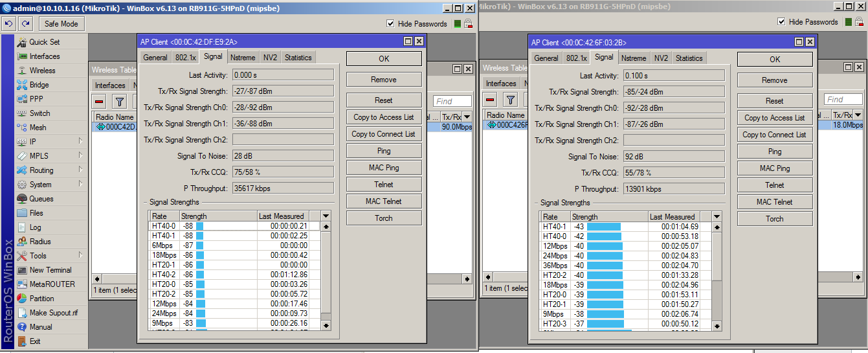The height and width of the screenshot is (353, 868).
Task: Open Queues in the sidebar menu
Action: click(41, 199)
